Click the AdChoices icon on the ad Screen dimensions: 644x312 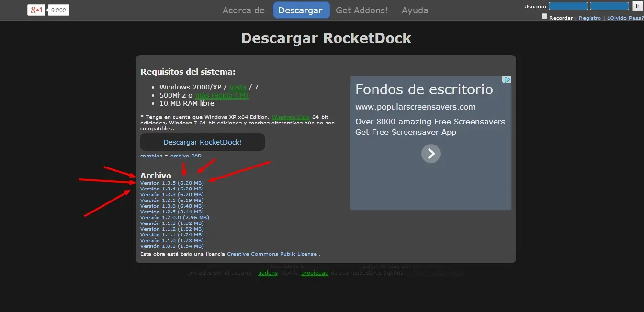[x=508, y=80]
